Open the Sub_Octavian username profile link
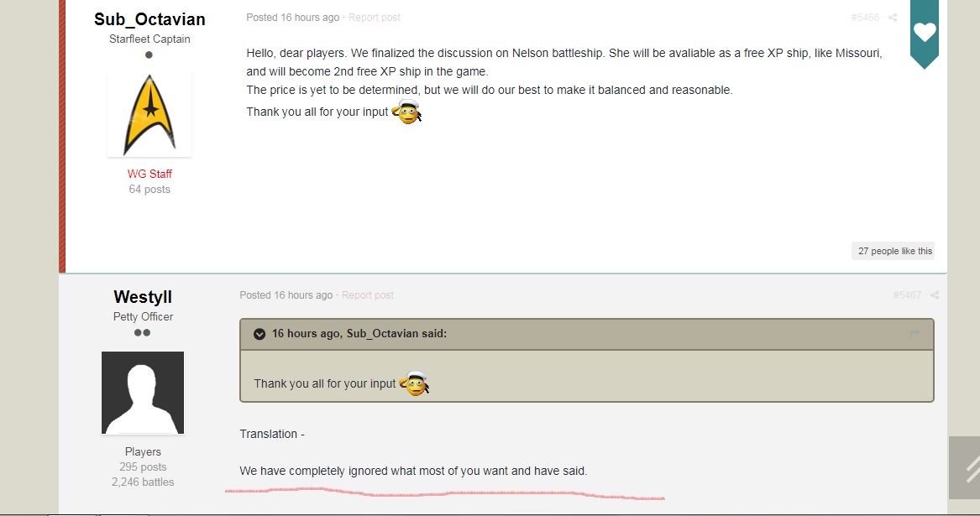 click(x=149, y=19)
